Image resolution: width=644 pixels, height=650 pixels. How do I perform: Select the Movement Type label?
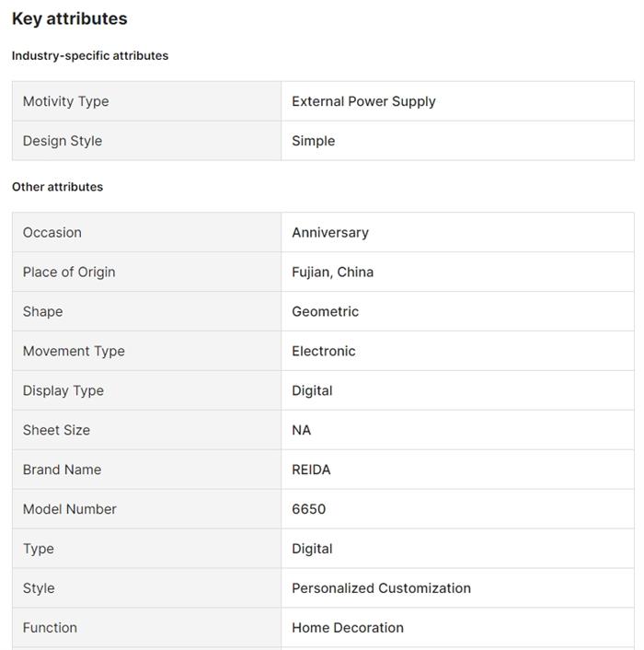point(74,352)
